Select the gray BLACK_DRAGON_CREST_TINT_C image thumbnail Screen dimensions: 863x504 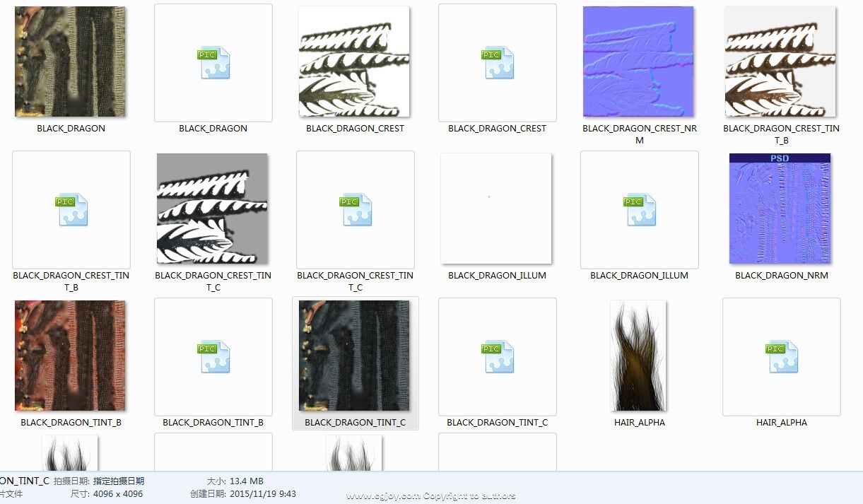click(x=212, y=209)
